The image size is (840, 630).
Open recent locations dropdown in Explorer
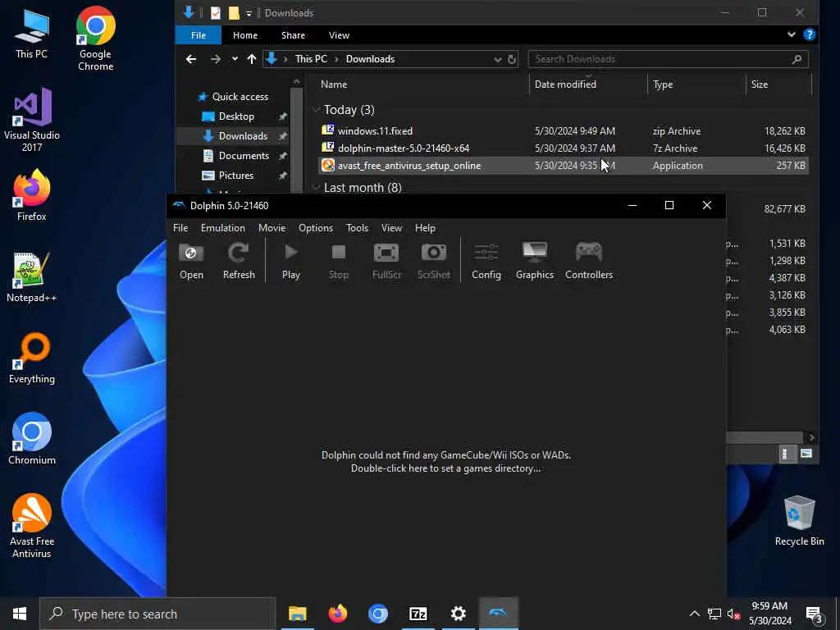(x=235, y=59)
